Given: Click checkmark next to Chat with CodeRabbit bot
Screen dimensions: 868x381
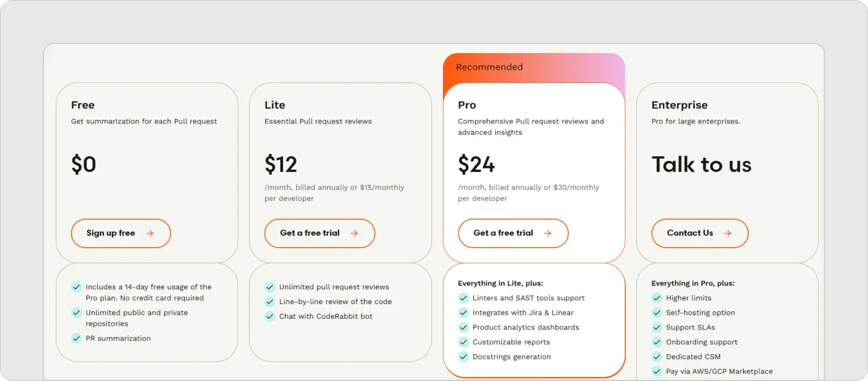Looking at the screenshot, I should click(x=270, y=316).
